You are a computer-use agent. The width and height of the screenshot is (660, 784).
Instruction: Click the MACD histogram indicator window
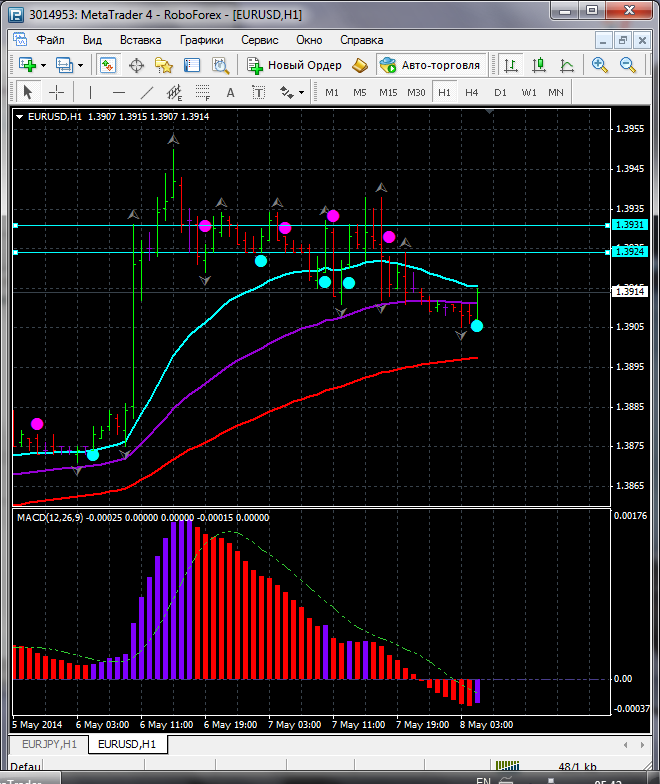tap(300, 620)
